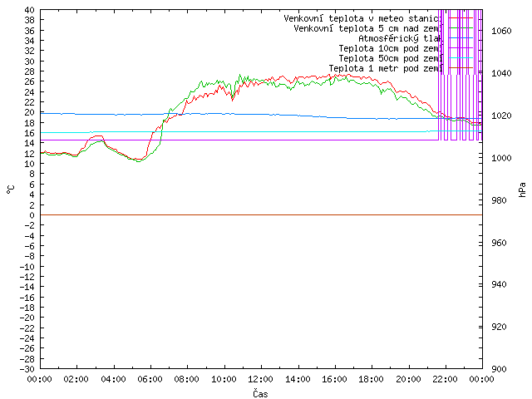Click the cyan legend line sample
Screen dimensions: 532x399
pyautogui.click(x=461, y=58)
